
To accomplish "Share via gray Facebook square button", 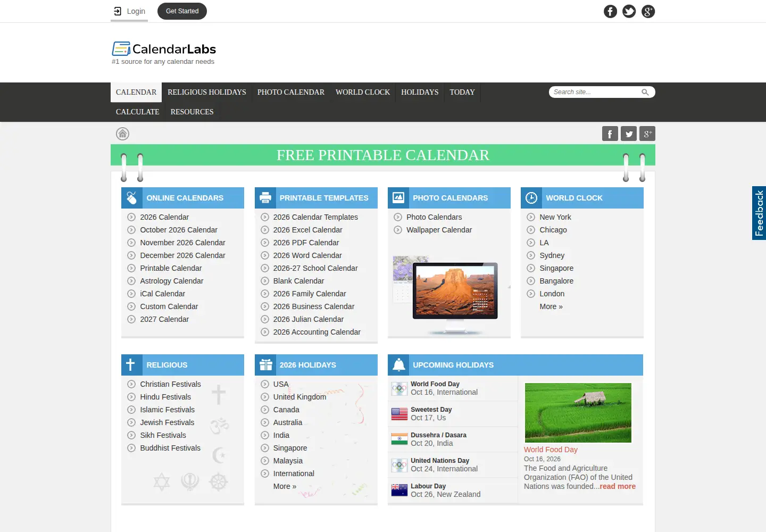I will (610, 134).
